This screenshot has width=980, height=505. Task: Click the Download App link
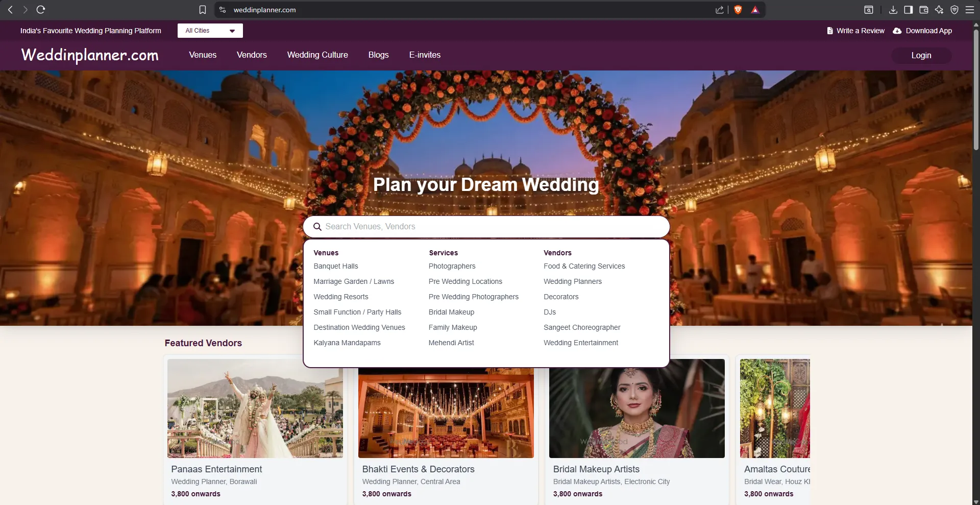(929, 31)
